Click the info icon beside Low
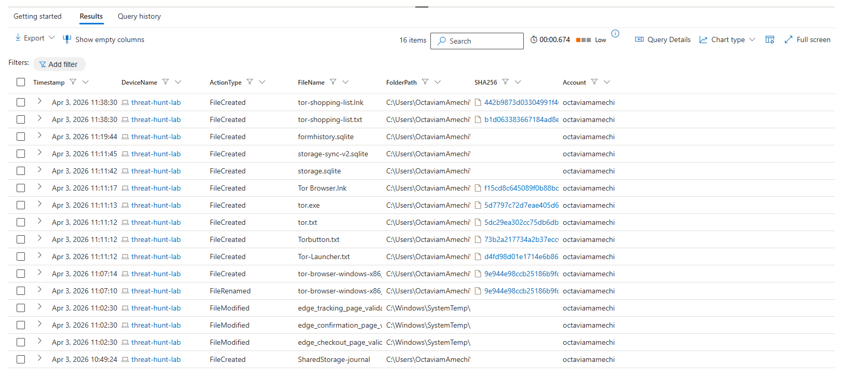The image size is (868, 378). pyautogui.click(x=615, y=34)
